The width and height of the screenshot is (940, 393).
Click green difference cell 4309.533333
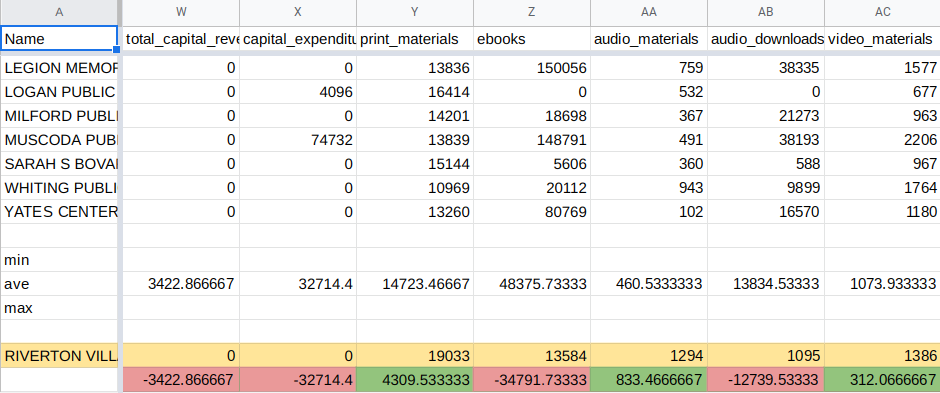(415, 380)
